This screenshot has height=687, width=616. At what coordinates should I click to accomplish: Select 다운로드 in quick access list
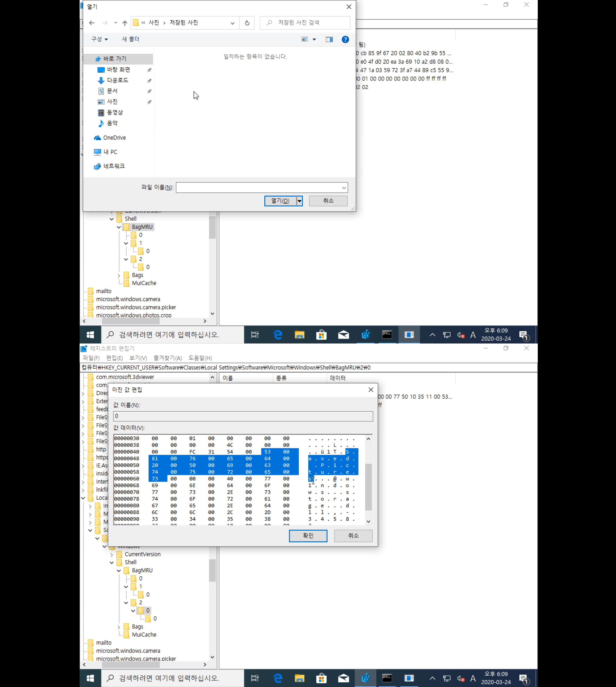point(117,80)
